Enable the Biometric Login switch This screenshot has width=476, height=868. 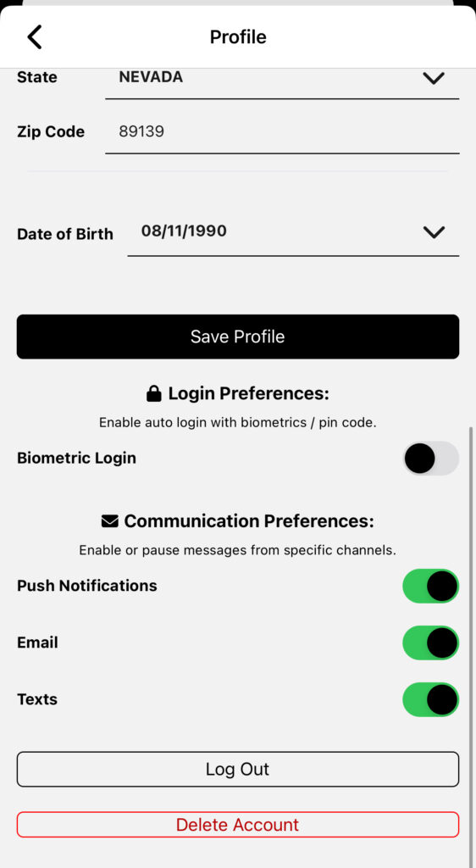[430, 459]
